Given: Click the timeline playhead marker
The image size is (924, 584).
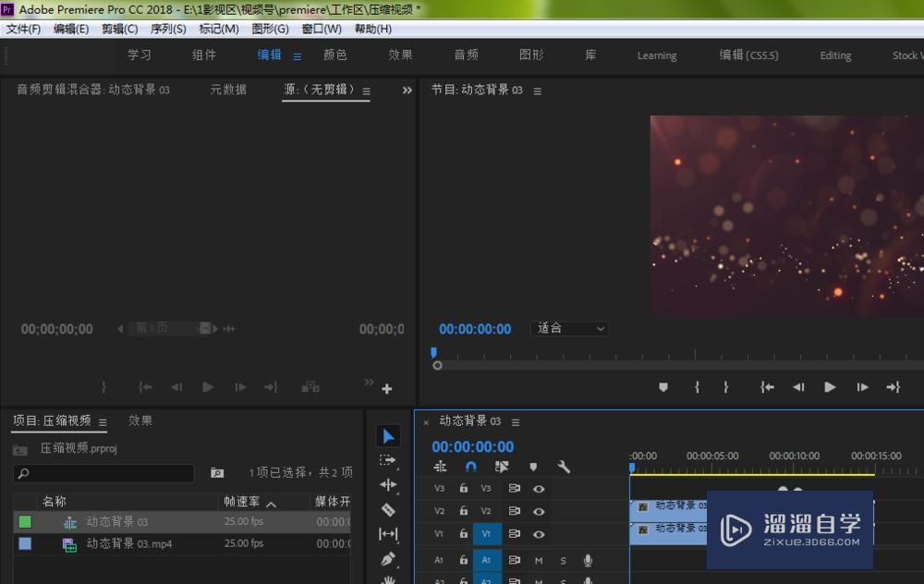Looking at the screenshot, I should pyautogui.click(x=632, y=468).
